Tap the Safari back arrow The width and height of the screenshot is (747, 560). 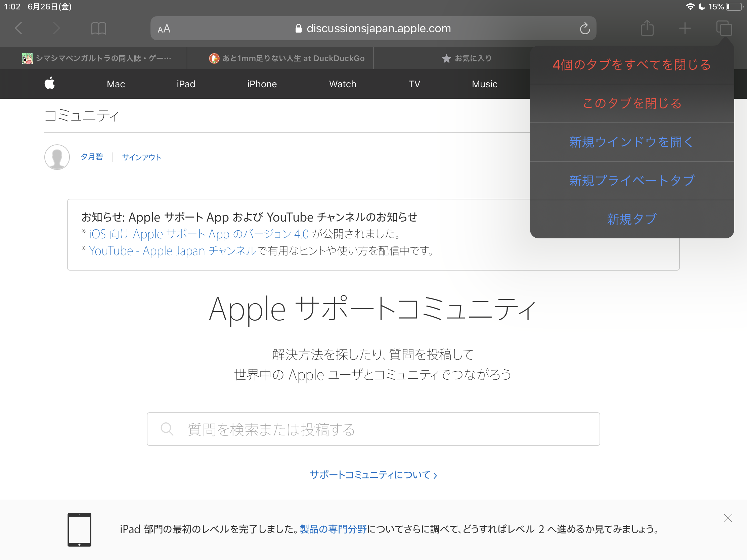coord(19,28)
